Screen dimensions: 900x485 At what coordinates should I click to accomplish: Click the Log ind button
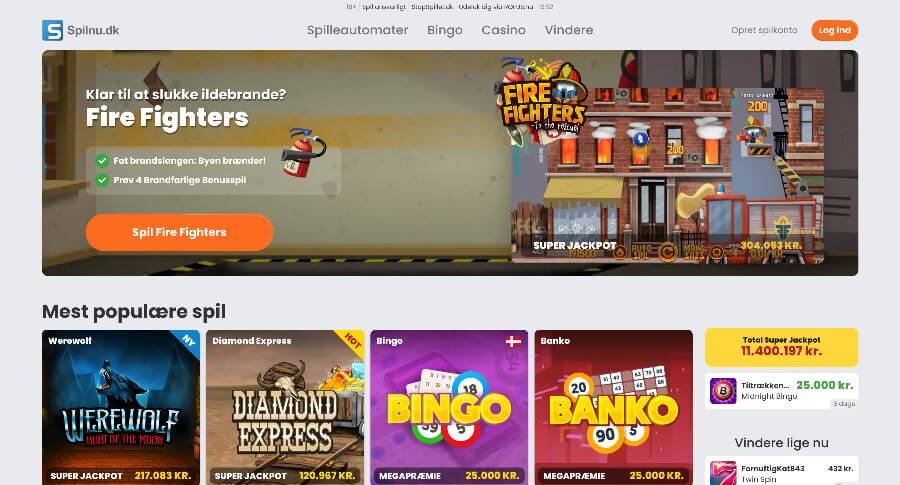click(835, 30)
